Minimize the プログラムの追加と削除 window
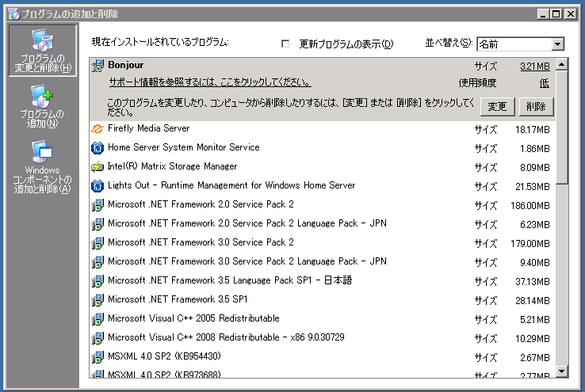The width and height of the screenshot is (585, 392). point(543,14)
